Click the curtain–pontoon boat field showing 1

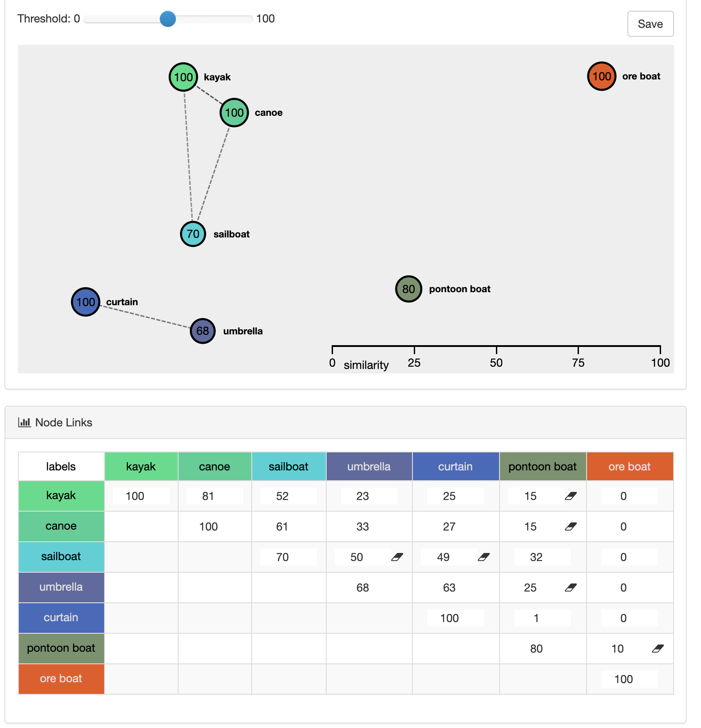(543, 618)
